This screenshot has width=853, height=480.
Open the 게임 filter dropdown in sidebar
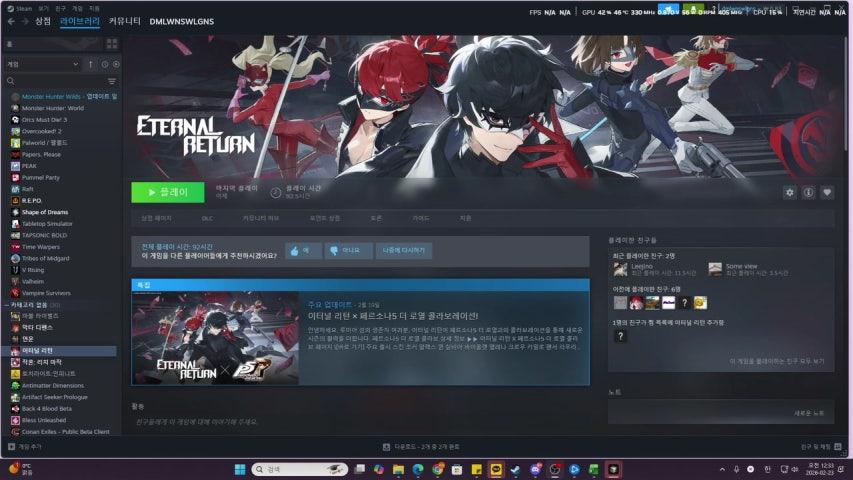click(x=42, y=64)
